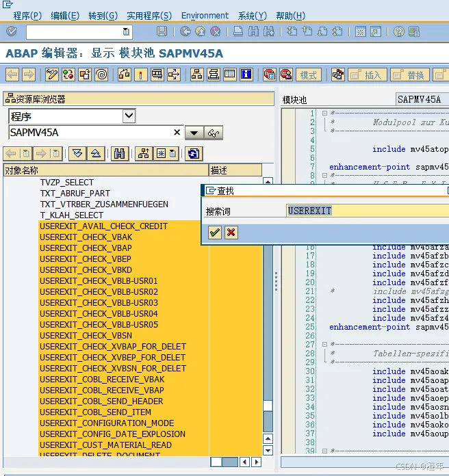
Task: Click the Enhance spiral icon
Action: click(x=101, y=75)
